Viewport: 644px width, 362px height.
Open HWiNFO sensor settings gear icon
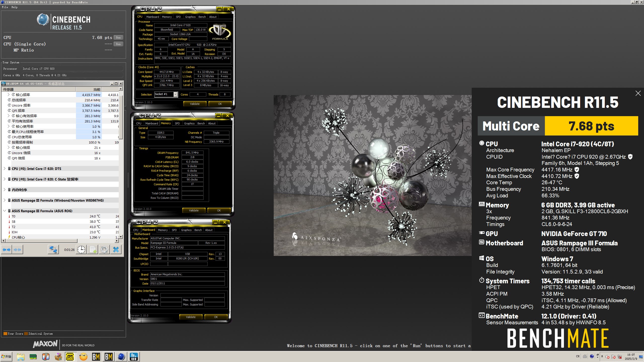click(x=104, y=250)
